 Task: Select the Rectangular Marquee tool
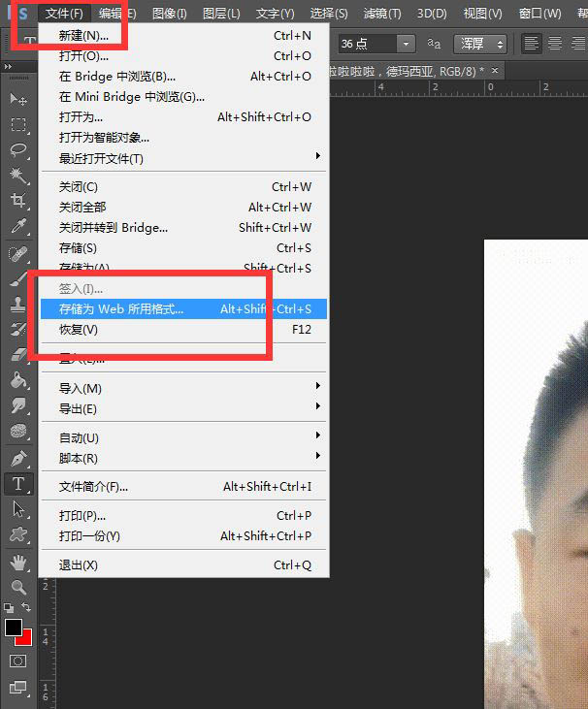[x=18, y=124]
